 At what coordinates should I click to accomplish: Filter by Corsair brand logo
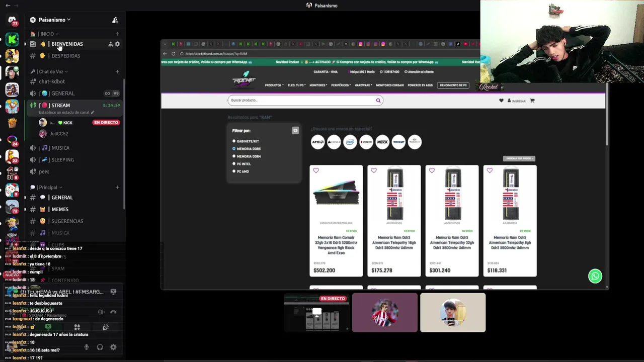[x=334, y=142]
